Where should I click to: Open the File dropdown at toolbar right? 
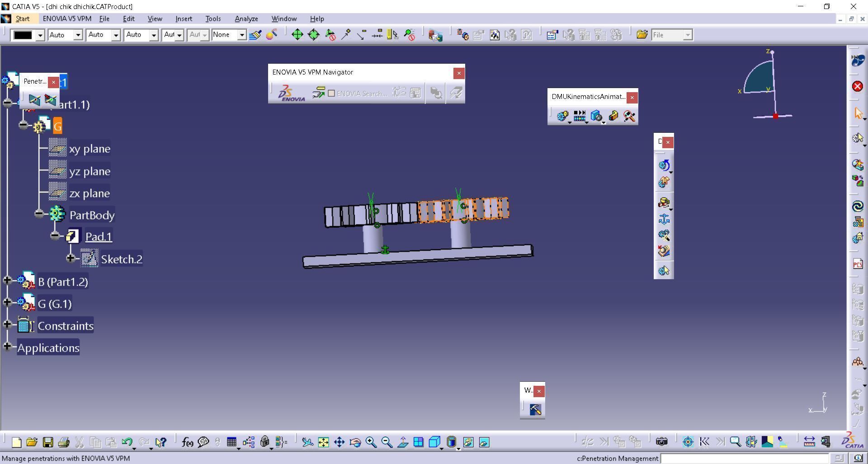pyautogui.click(x=688, y=35)
